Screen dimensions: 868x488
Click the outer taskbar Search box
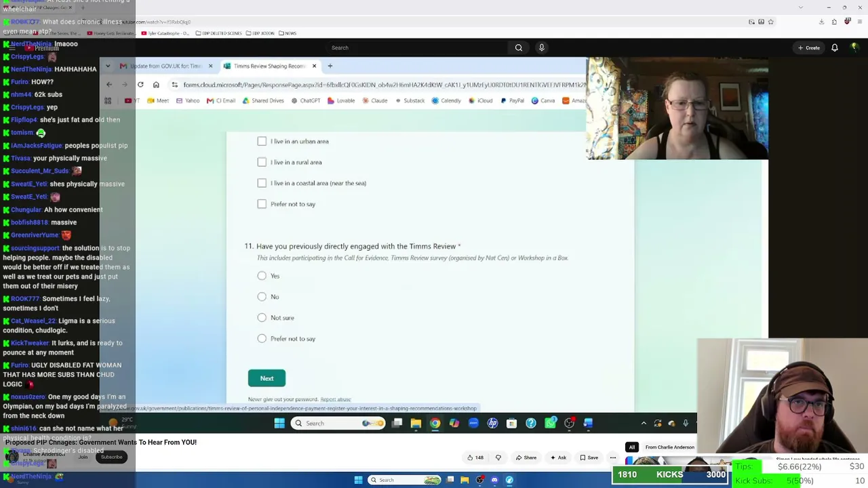405,480
